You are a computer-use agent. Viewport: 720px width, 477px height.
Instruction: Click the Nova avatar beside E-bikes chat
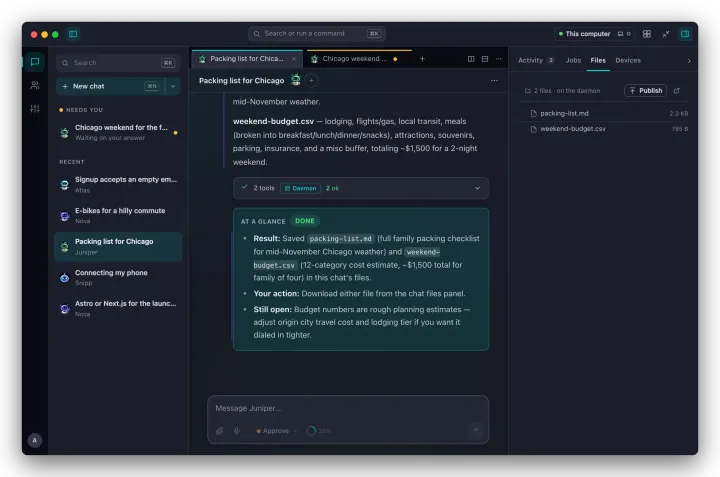pos(65,216)
